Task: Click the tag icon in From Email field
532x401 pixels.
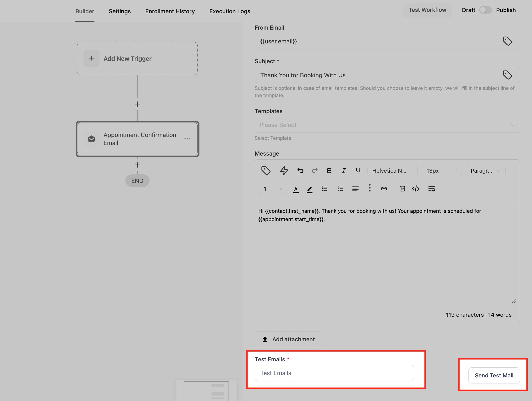Action: coord(507,41)
